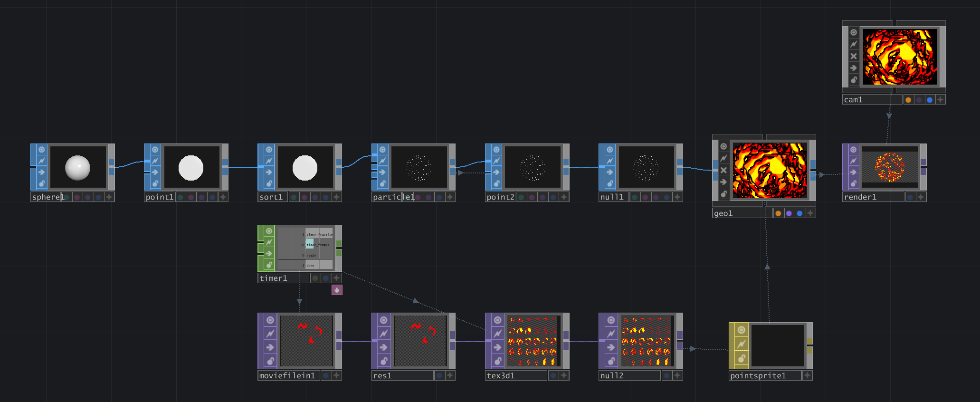Toggle Viewer Active flag on render1
This screenshot has width=980, height=402.
854,150
